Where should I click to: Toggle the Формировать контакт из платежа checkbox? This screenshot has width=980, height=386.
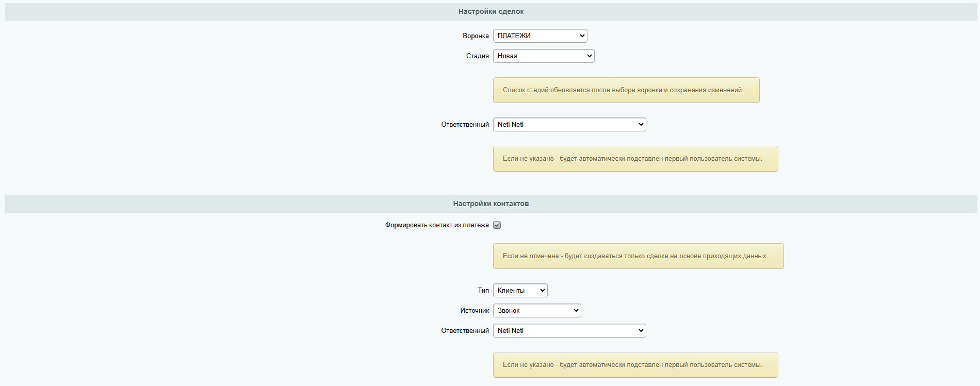tap(497, 225)
